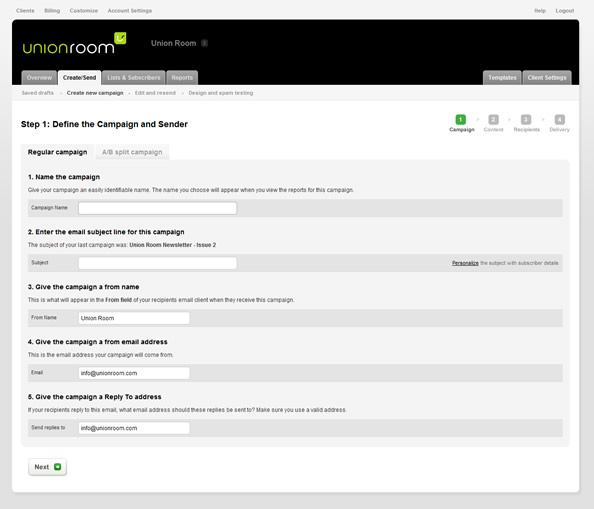Click the step 4 Delivery icon
594x509 pixels.
click(x=560, y=120)
